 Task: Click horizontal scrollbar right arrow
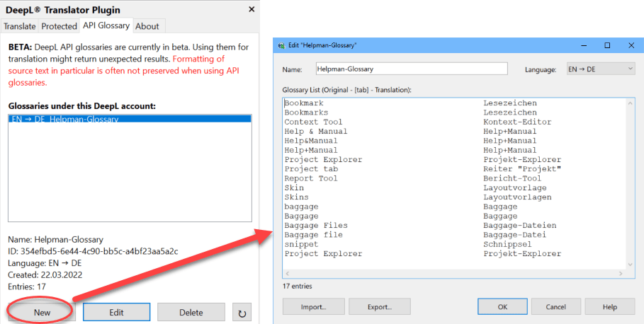click(x=621, y=273)
